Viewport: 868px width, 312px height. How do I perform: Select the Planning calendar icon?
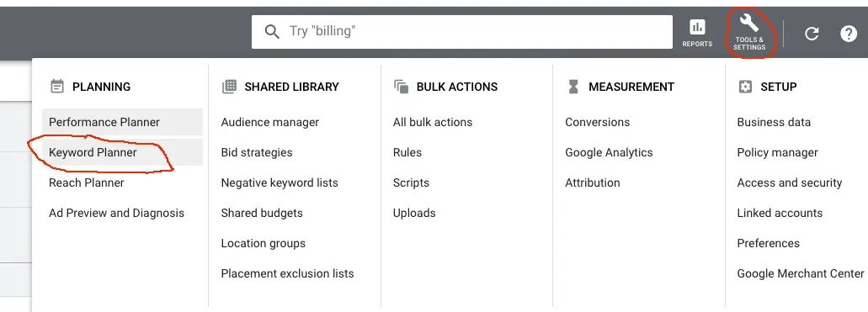(57, 87)
